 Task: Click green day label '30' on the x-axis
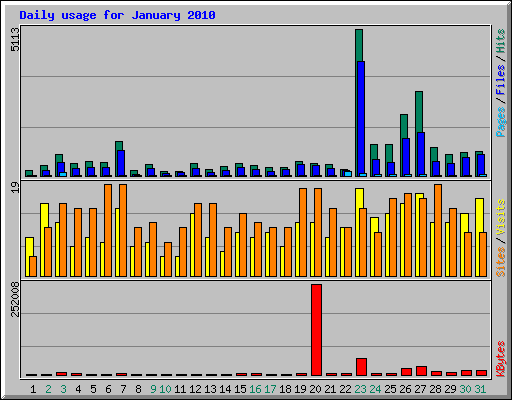pyautogui.click(x=465, y=389)
